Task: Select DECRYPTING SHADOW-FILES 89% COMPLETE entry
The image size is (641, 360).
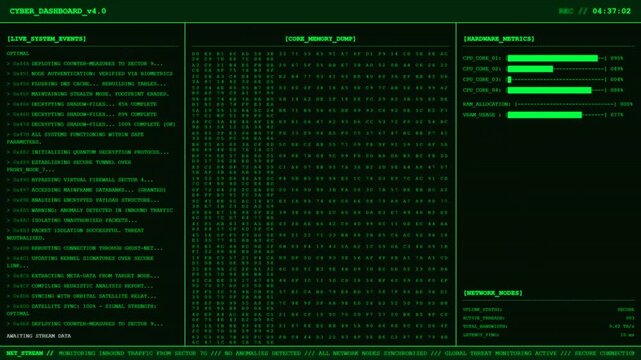Action: (x=82, y=114)
